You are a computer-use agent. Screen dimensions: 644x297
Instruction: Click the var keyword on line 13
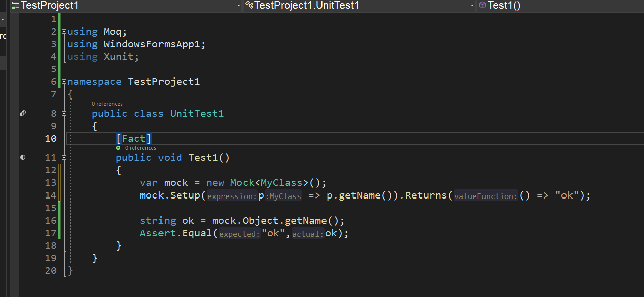[x=149, y=183]
